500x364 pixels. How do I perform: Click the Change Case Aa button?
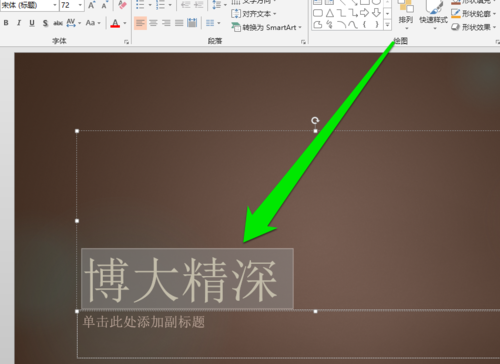coord(91,23)
